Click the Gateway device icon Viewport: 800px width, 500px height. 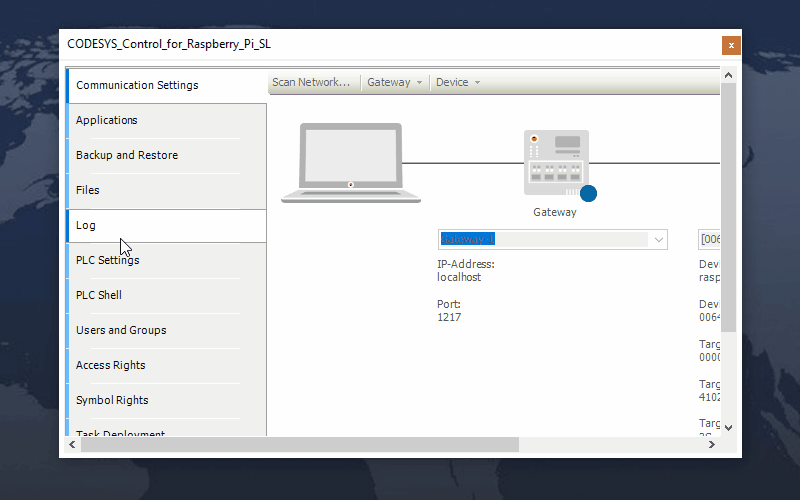[x=554, y=162]
